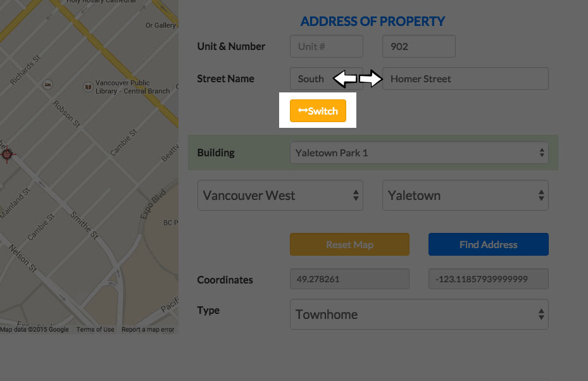Open the Terms of Use map link
Viewport: 588px width, 381px height.
tap(95, 330)
